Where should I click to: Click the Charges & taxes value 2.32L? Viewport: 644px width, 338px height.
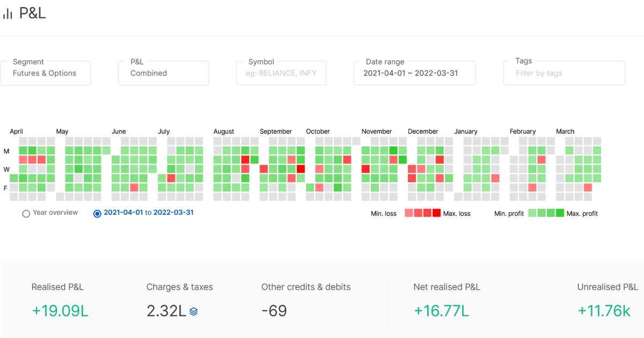(166, 311)
